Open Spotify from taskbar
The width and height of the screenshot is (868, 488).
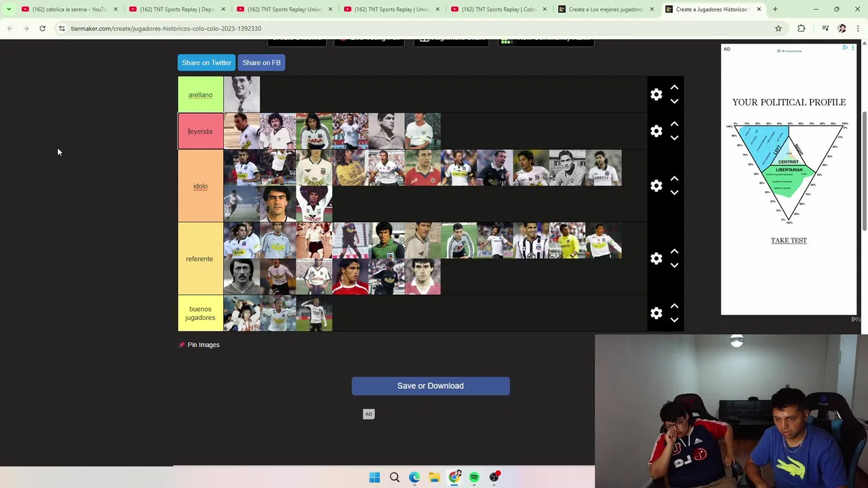coord(474,478)
